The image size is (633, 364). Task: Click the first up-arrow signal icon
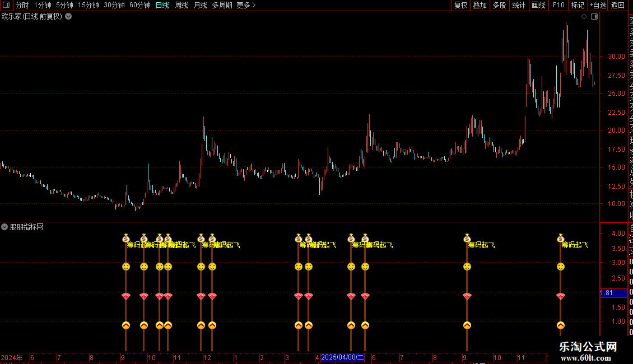click(126, 325)
